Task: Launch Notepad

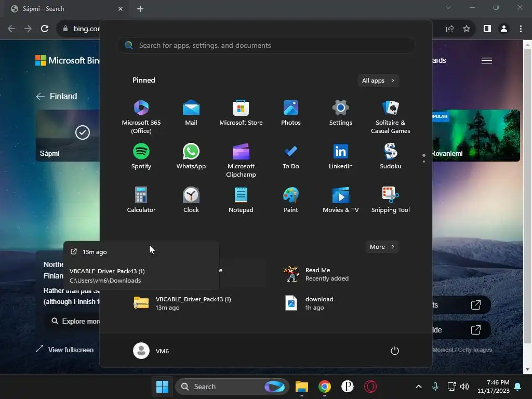Action: tap(241, 200)
